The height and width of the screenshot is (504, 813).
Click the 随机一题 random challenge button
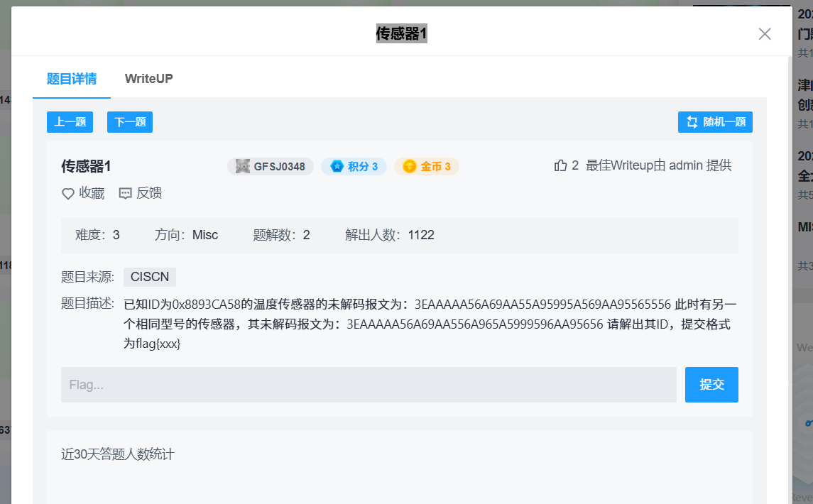[x=715, y=122]
